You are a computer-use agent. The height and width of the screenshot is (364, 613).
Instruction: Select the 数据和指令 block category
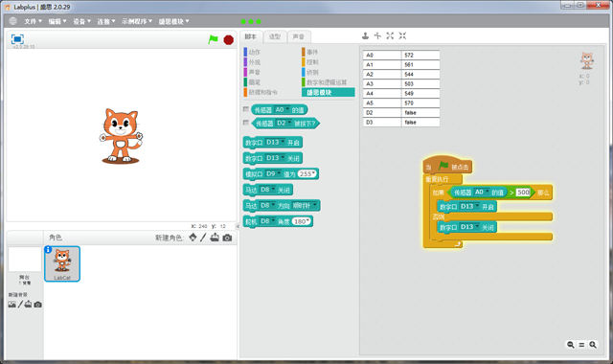pos(261,92)
